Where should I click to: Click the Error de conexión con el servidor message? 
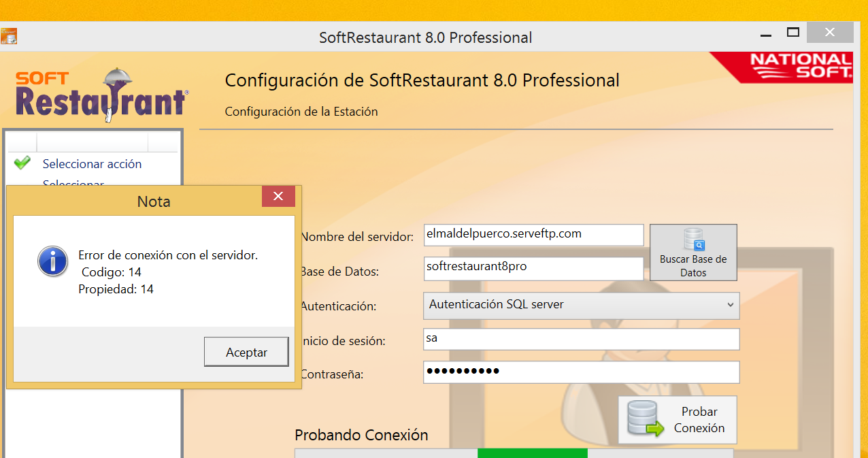168,256
